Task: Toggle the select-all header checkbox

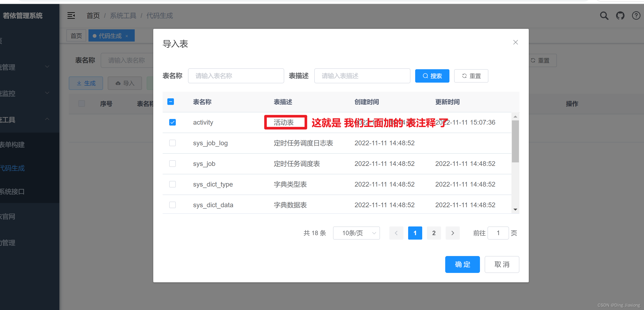Action: point(170,102)
